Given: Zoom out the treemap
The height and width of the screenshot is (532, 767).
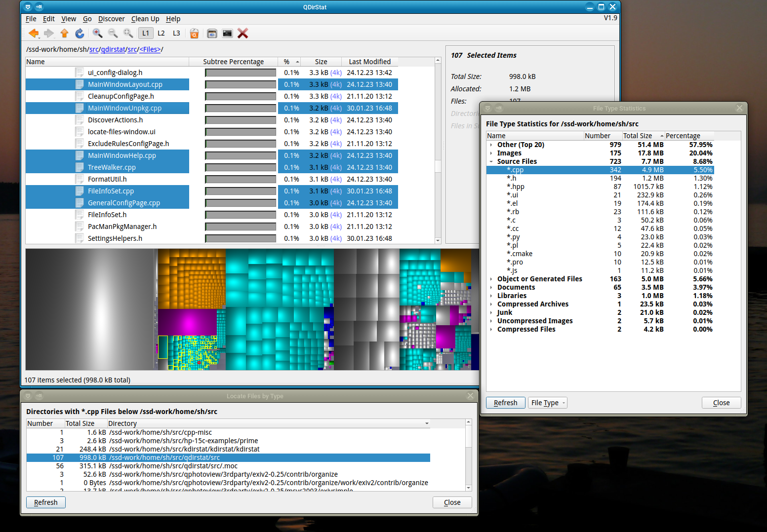Looking at the screenshot, I should tap(113, 33).
